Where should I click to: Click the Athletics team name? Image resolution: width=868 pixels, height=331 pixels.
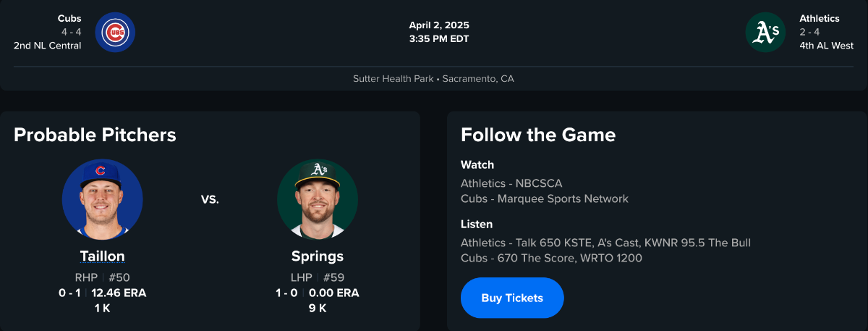[x=819, y=18]
